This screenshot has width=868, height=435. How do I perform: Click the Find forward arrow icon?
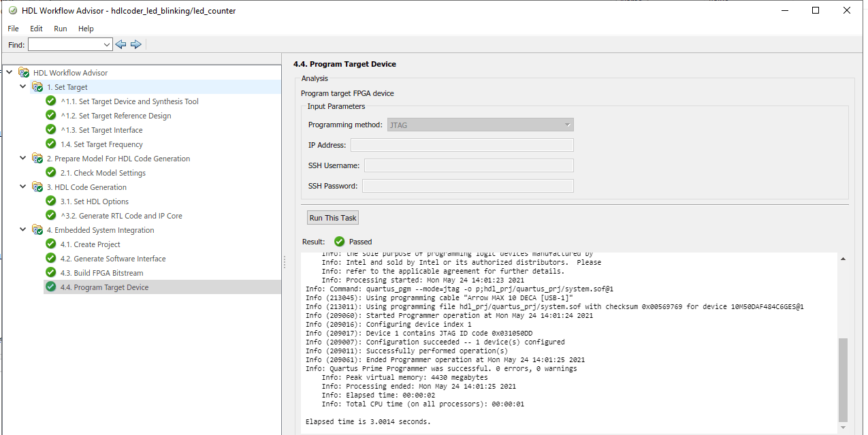[136, 44]
